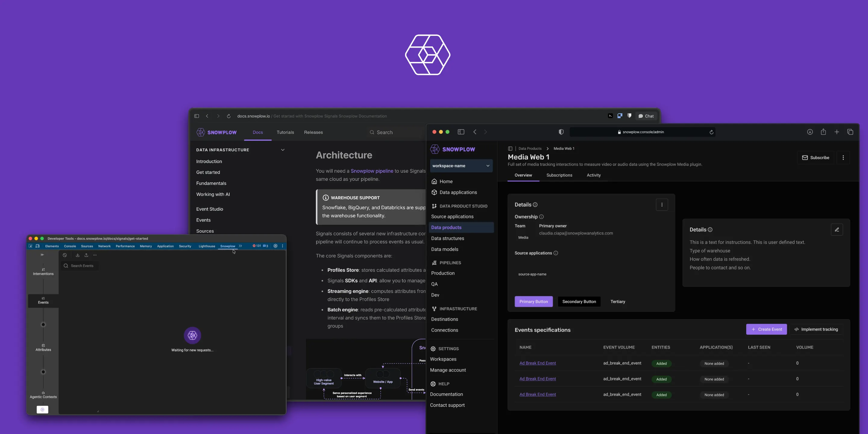Open Tutorials in docs navigation
The width and height of the screenshot is (868, 434).
(285, 132)
